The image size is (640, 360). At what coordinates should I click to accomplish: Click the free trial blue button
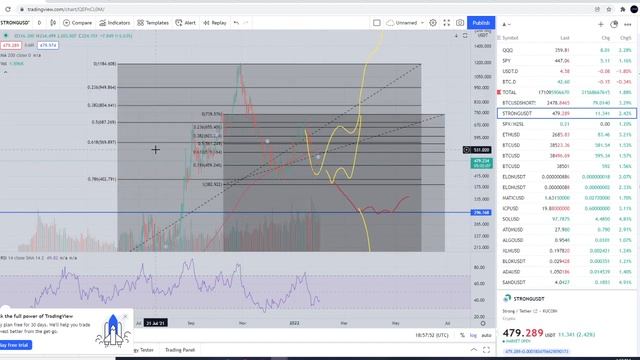[16, 345]
